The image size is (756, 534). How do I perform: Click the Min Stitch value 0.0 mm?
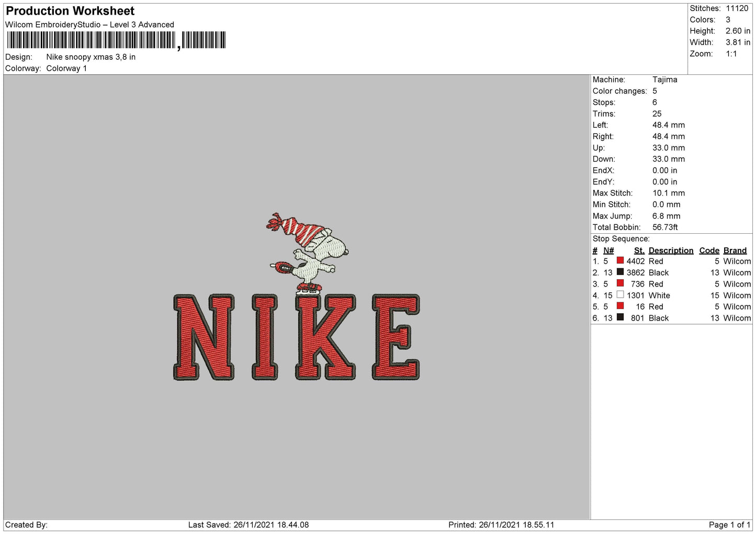[x=666, y=204]
